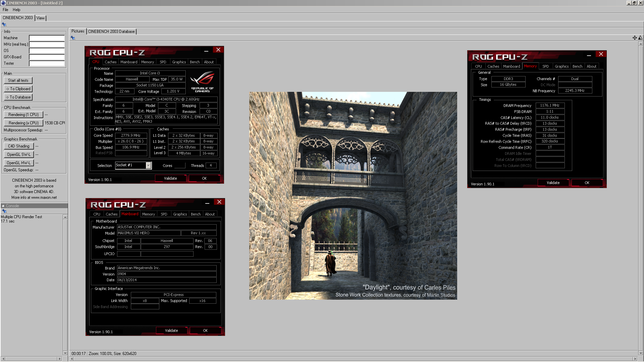Select the Pictures tab
Viewport: 644px width, 362px height.
click(x=78, y=31)
